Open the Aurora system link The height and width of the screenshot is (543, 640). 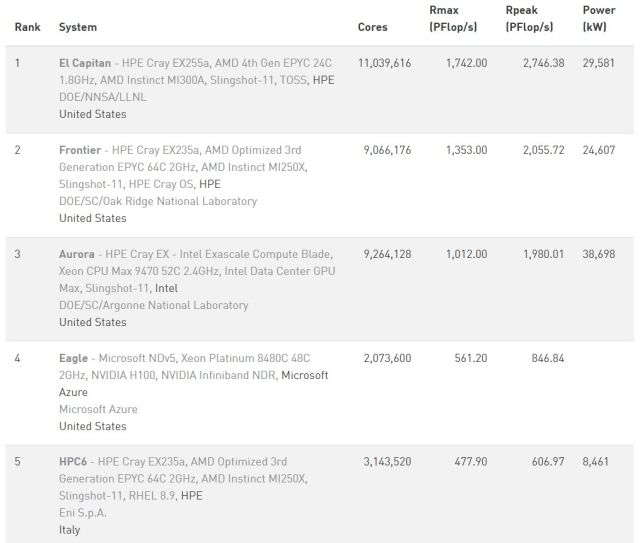click(x=77, y=254)
